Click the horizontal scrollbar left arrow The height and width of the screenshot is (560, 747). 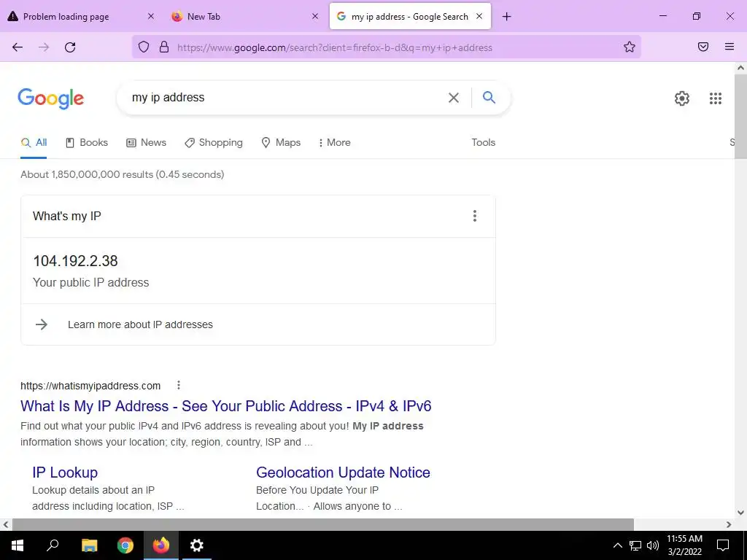point(6,524)
